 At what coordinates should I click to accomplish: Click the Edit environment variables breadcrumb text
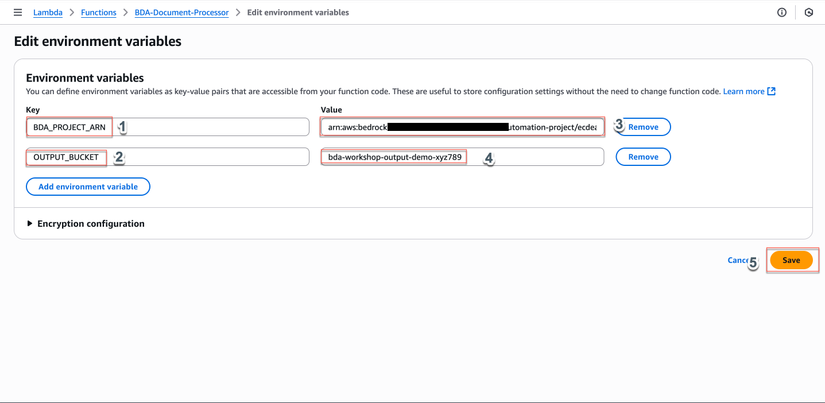[298, 12]
